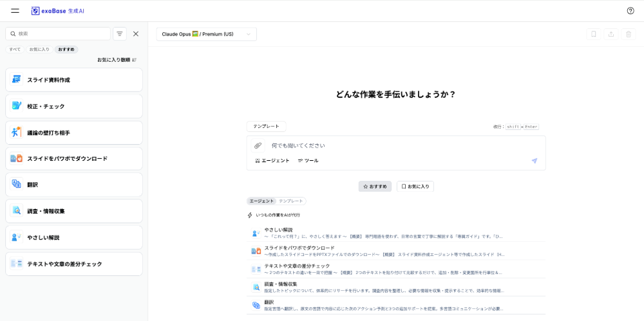Click the ツール option in input box

point(308,161)
